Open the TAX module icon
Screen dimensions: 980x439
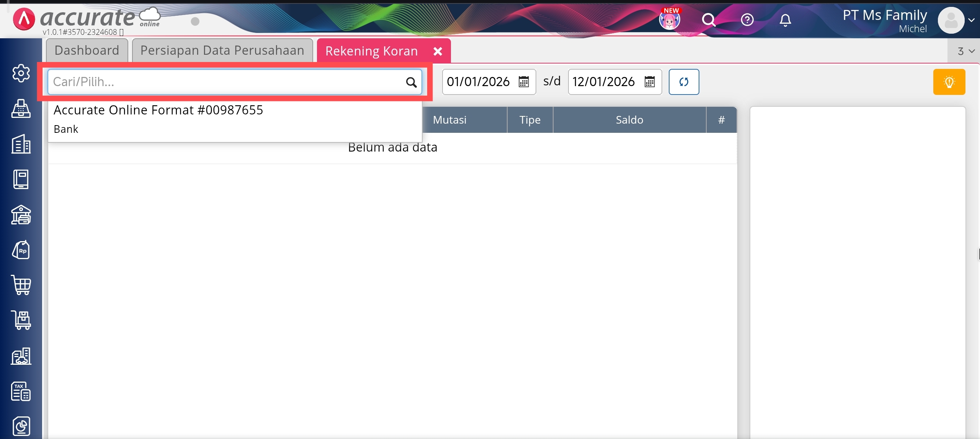21,391
